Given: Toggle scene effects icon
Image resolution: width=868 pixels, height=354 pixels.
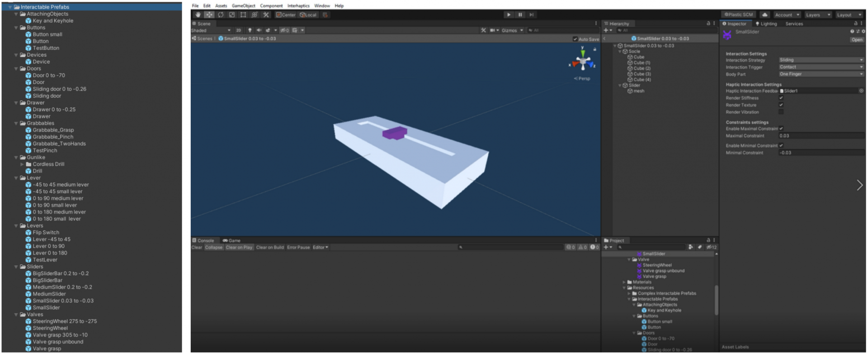Looking at the screenshot, I should click(268, 30).
